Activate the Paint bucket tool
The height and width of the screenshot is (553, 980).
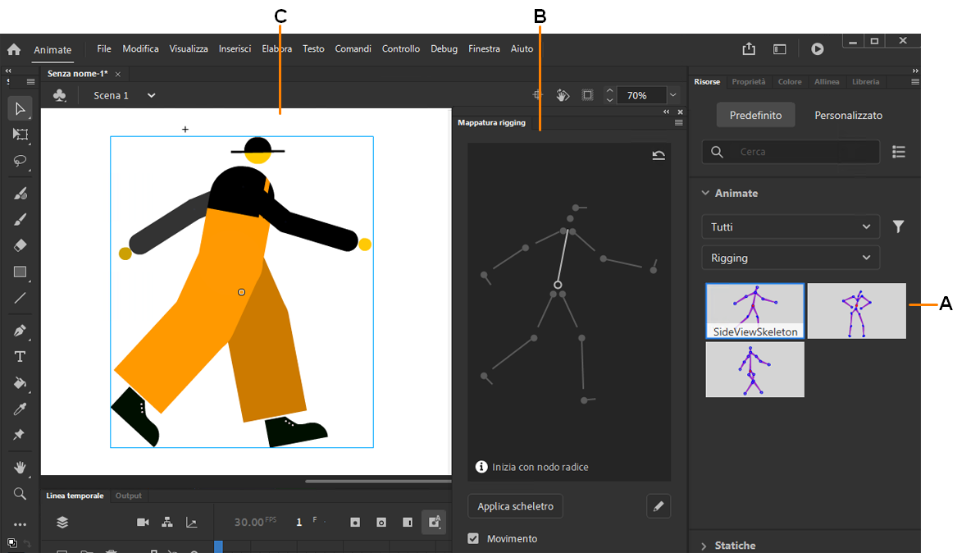pyautogui.click(x=21, y=383)
